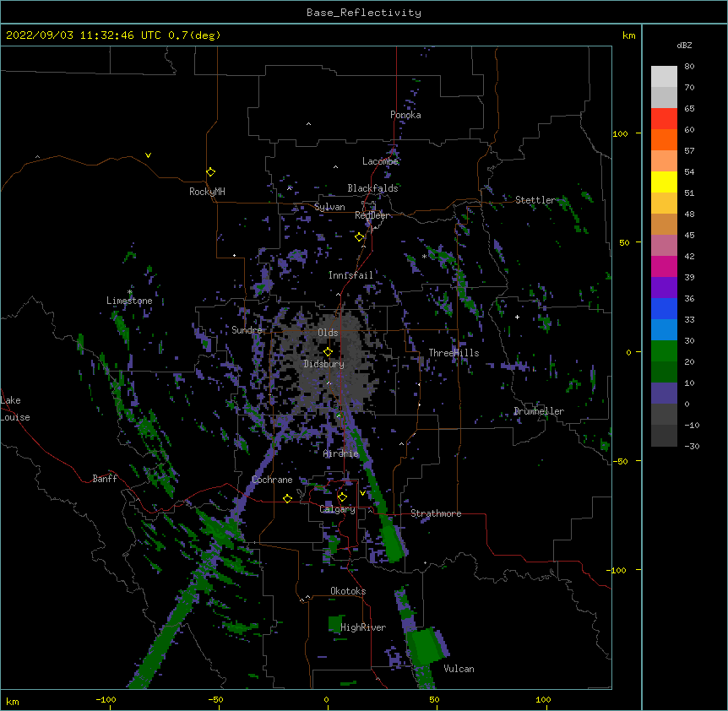The image size is (728, 711).
Task: Click the asterisk marker above Limestone
Action: tap(129, 292)
